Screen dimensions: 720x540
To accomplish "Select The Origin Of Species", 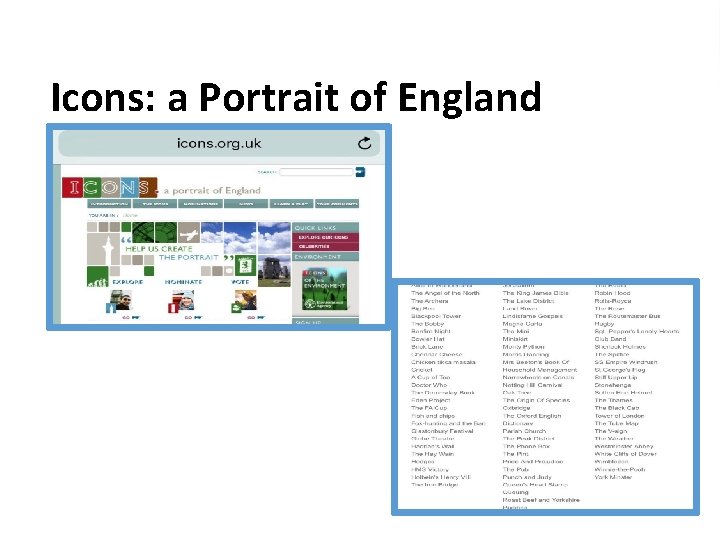I will click(536, 400).
